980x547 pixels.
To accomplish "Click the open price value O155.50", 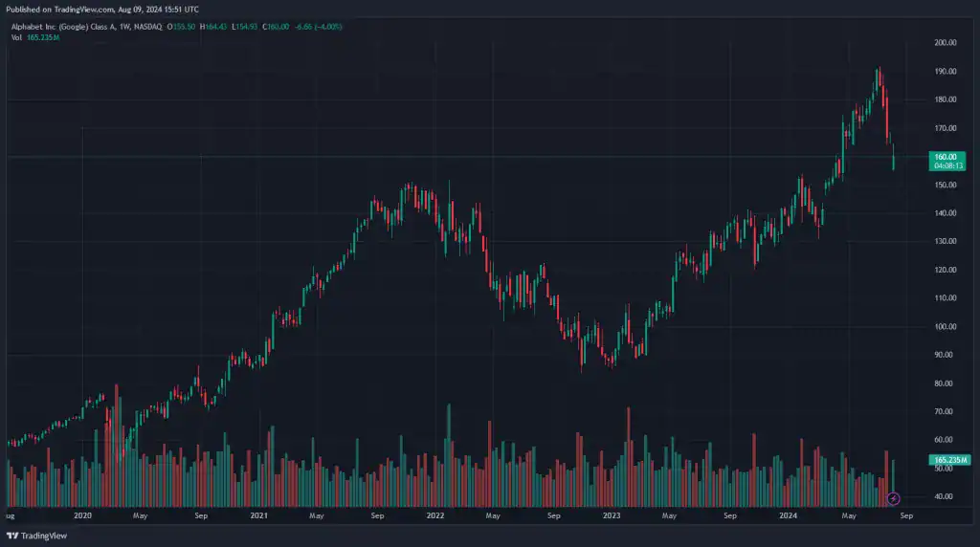I will 184,26.
